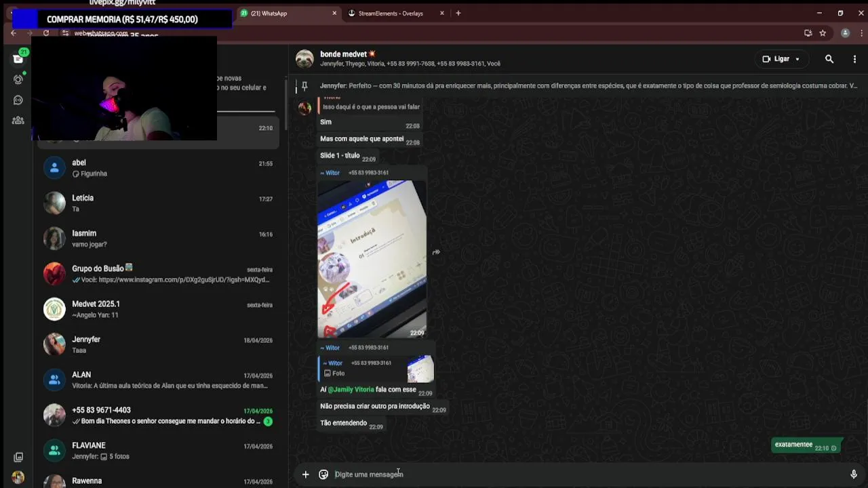The height and width of the screenshot is (488, 868).
Task: Open the Introdução slide photo
Action: [372, 259]
